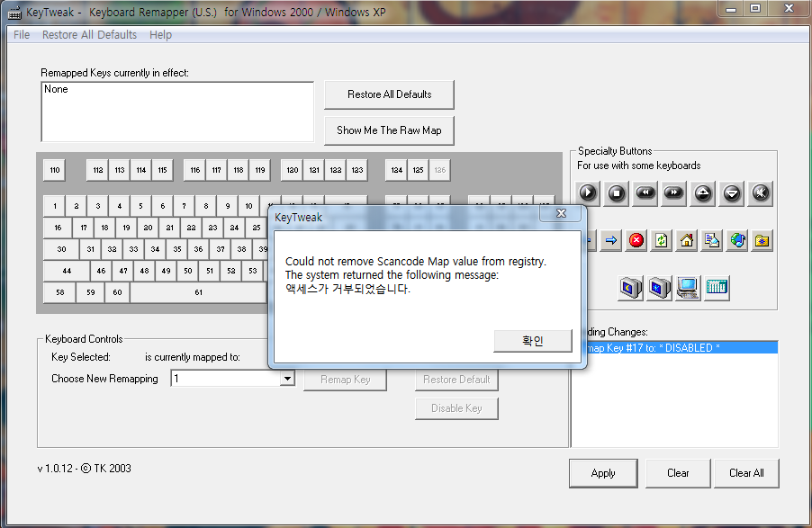Screen dimensions: 812x528
Task: Select key 124 on the keyboard layout
Action: click(397, 170)
